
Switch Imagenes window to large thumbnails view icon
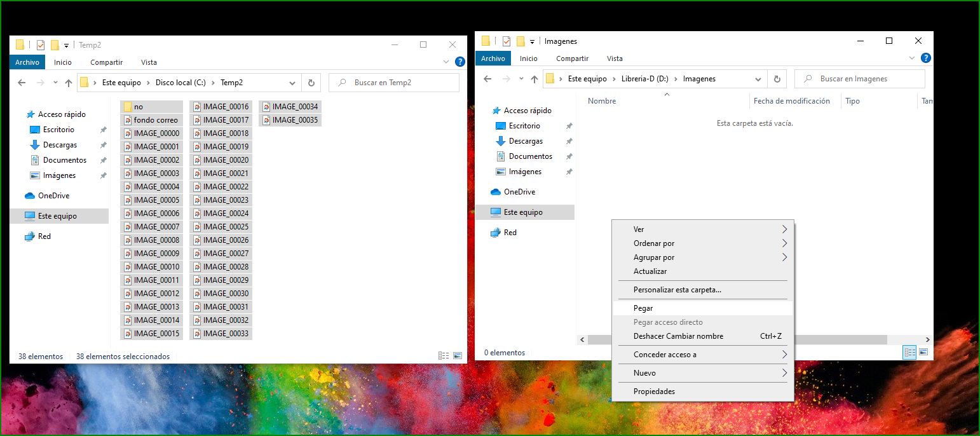(x=923, y=352)
